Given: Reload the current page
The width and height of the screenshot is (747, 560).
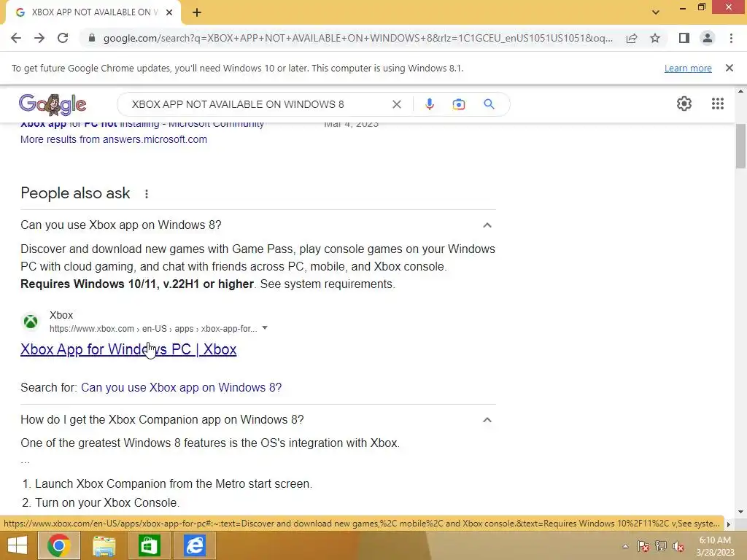Looking at the screenshot, I should pyautogui.click(x=63, y=38).
